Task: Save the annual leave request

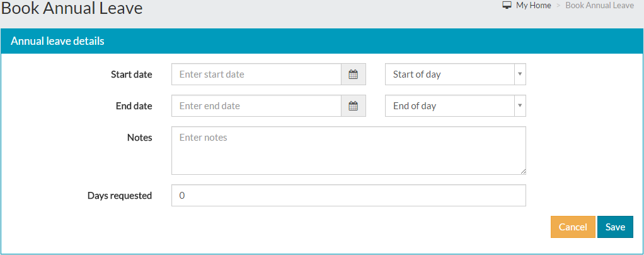Action: [615, 227]
